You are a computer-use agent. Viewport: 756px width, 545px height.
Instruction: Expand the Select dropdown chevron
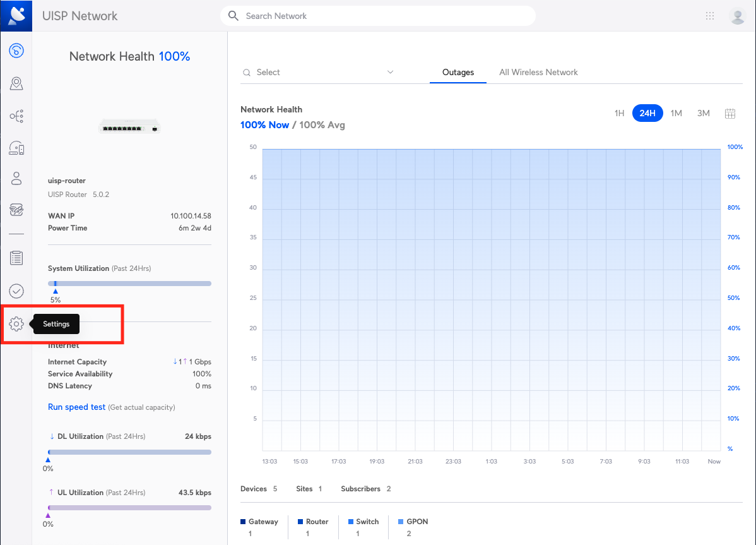pyautogui.click(x=391, y=72)
